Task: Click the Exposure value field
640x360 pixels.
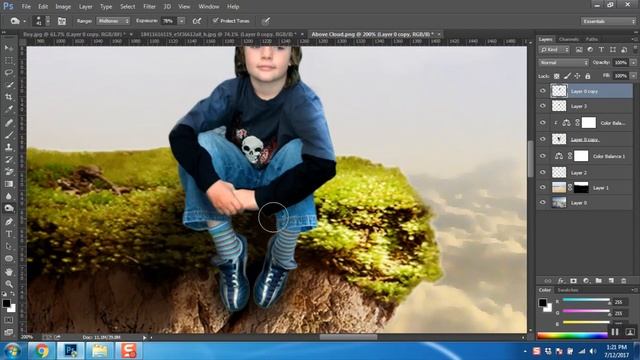Action: pos(169,20)
